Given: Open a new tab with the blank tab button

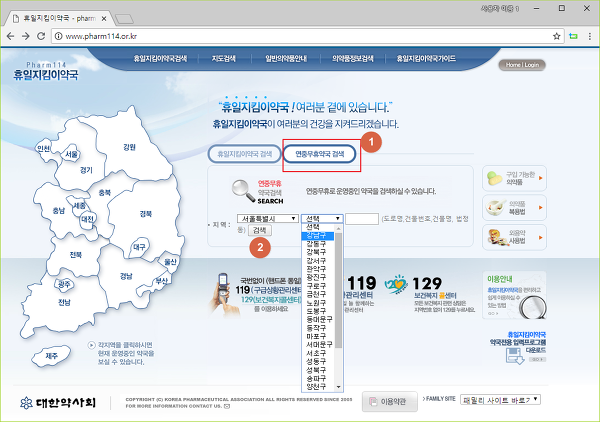Looking at the screenshot, I should click(124, 19).
